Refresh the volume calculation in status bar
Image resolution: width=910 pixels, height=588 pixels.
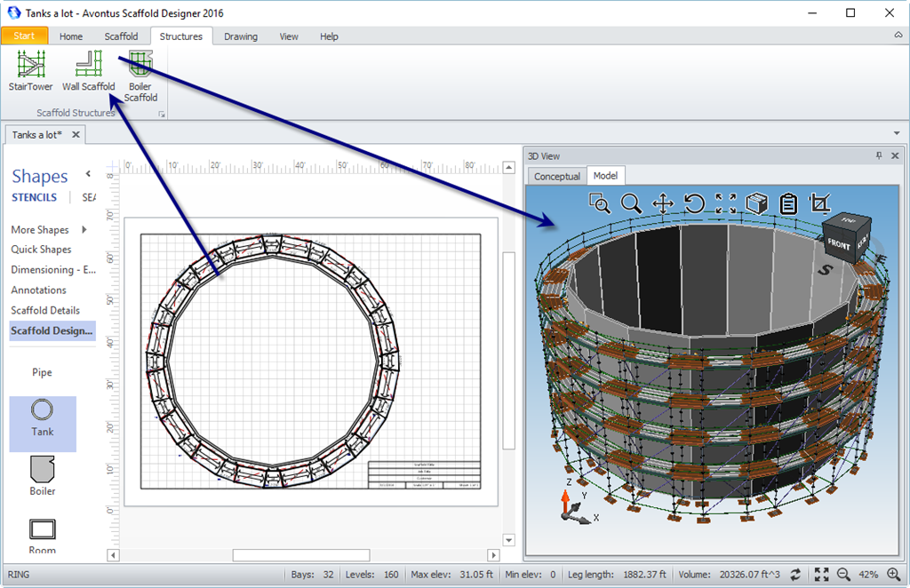[795, 574]
